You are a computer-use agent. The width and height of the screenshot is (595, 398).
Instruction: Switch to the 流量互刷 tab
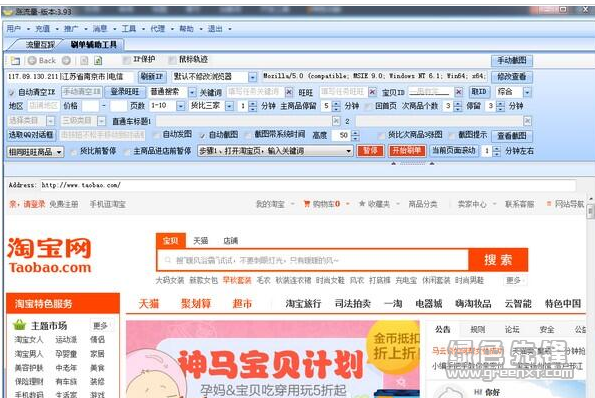[x=40, y=45]
